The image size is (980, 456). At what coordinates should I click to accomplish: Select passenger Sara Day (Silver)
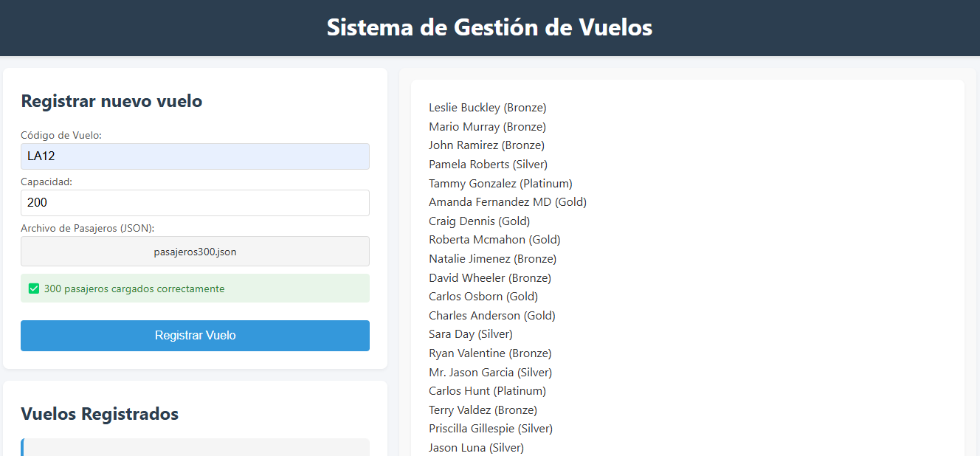tap(471, 334)
